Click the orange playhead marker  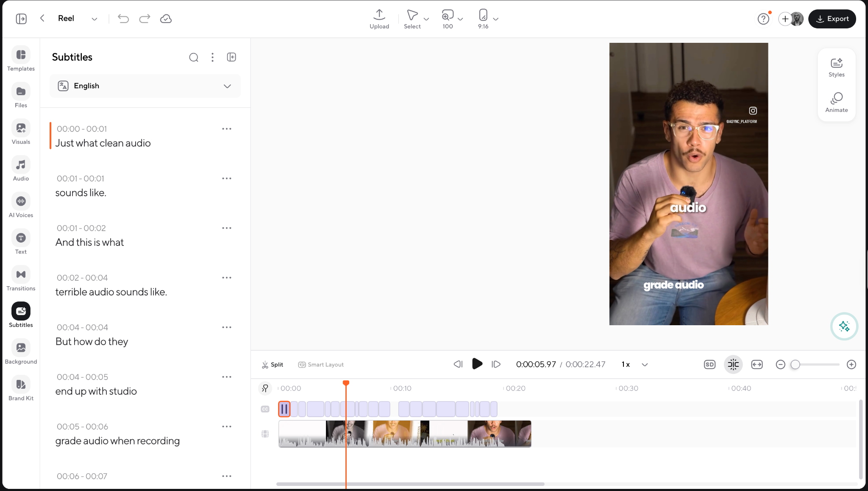pyautogui.click(x=346, y=383)
